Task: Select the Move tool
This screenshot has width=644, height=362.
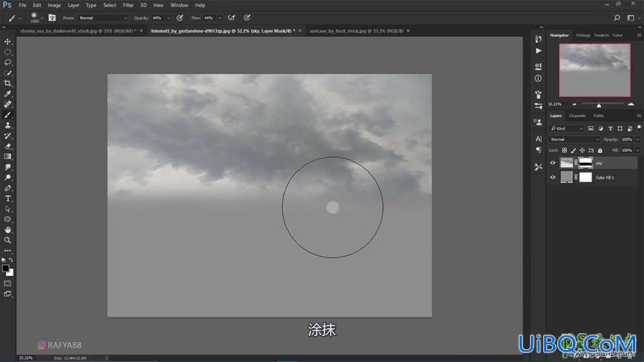Action: point(7,41)
